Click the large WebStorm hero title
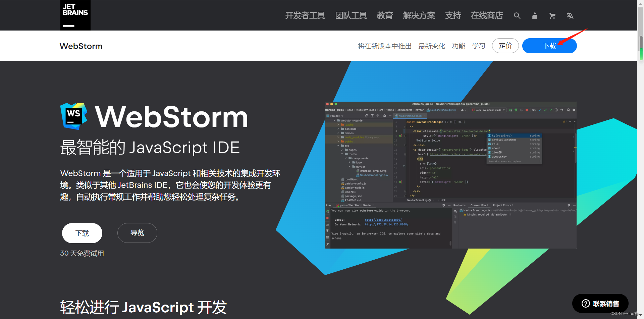The width and height of the screenshot is (644, 319). [x=171, y=117]
